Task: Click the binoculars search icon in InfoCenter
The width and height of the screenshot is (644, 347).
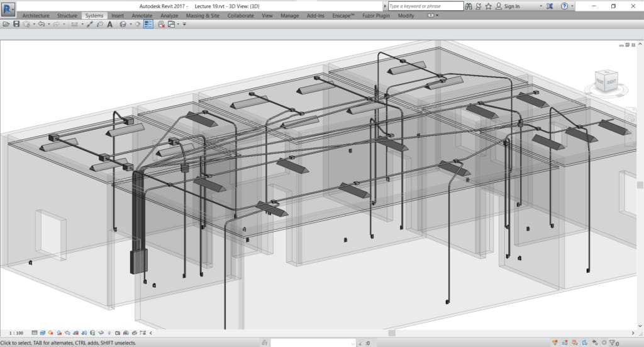Action: [469, 6]
